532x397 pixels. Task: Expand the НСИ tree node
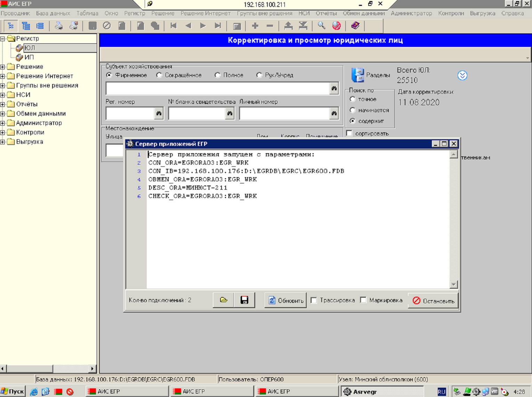click(2, 95)
